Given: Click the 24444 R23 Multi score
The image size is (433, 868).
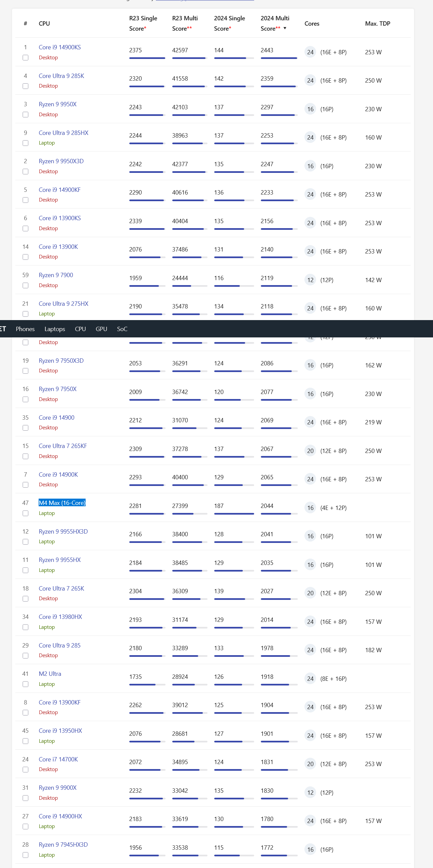Looking at the screenshot, I should (x=180, y=278).
